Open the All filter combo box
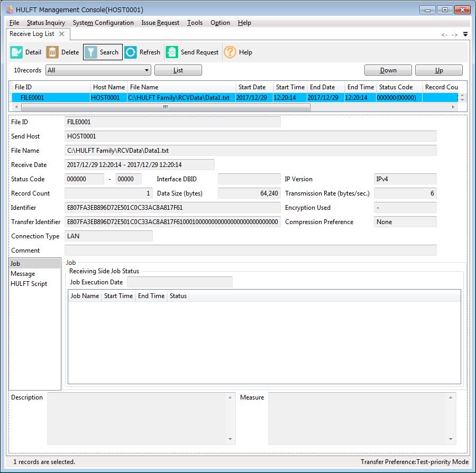 pyautogui.click(x=98, y=70)
